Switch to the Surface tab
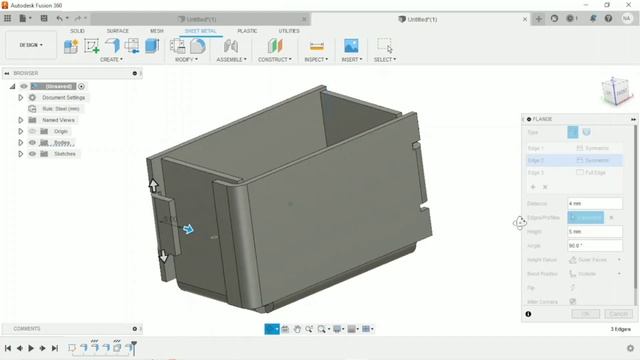Screen dimensions: 640x360 click(118, 31)
